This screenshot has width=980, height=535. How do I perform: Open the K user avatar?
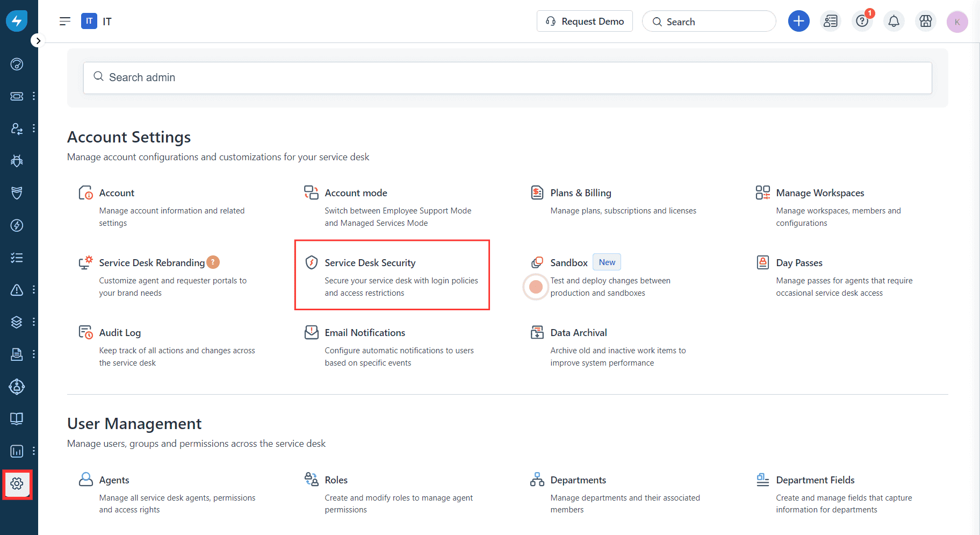tap(957, 22)
